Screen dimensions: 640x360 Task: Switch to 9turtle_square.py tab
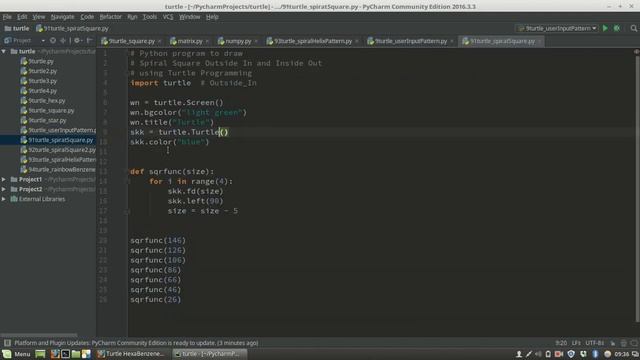point(131,41)
